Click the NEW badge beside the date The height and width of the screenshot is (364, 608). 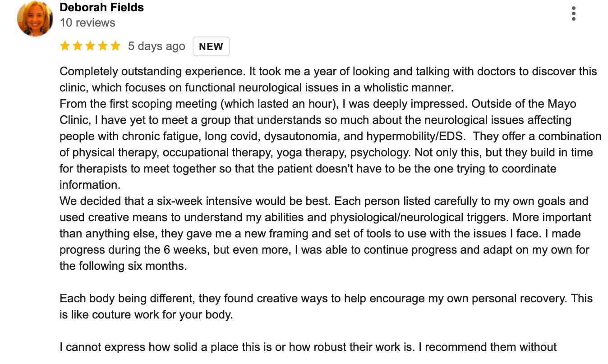211,46
